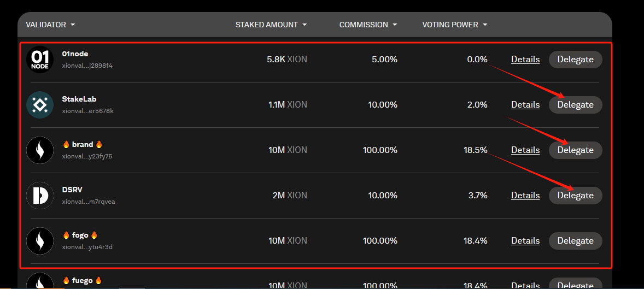Sort by Validator column dropdown arrow
The height and width of the screenshot is (289, 644).
click(73, 25)
